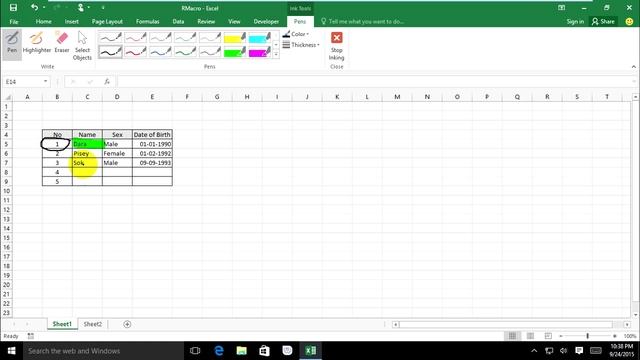Switch to Sheet2 tab
This screenshot has height=360, width=640.
coord(93,324)
